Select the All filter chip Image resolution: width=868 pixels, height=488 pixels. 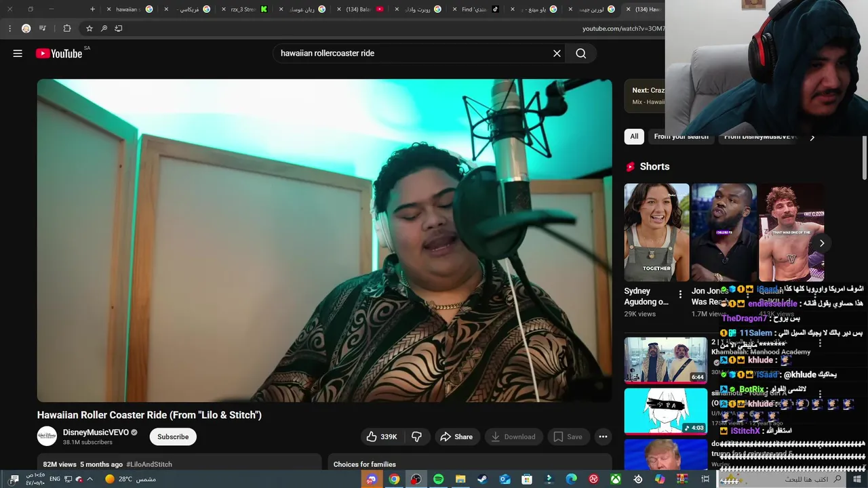[x=634, y=136]
